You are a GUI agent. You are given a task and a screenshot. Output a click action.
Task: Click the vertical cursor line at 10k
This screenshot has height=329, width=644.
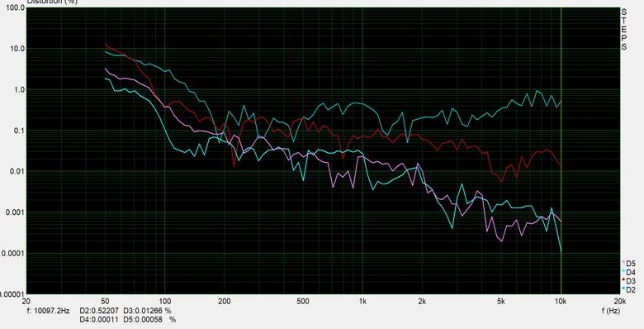(x=561, y=150)
